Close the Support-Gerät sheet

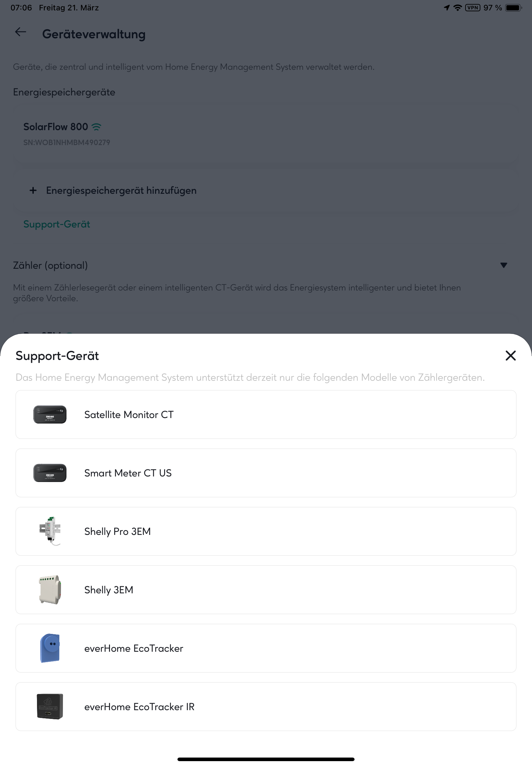[x=510, y=355]
